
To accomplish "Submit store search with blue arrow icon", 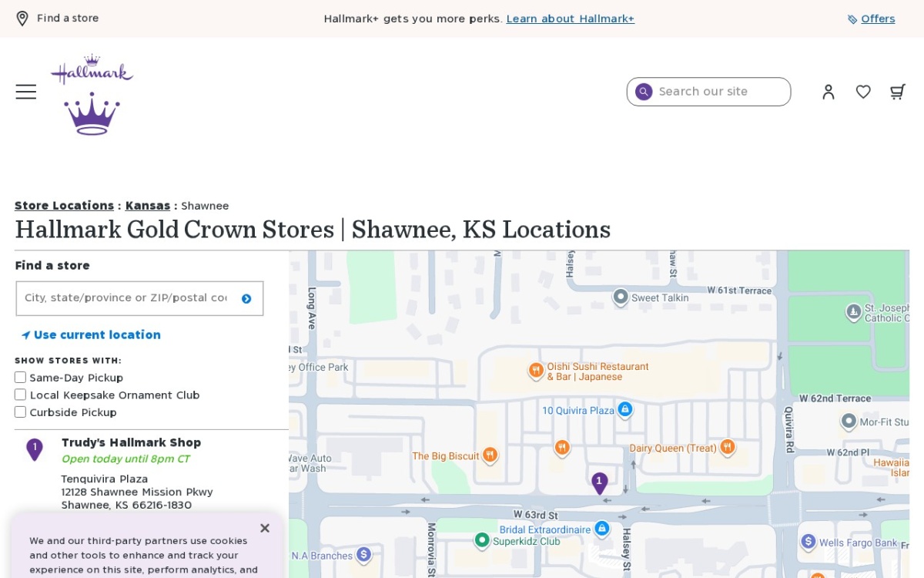I will (246, 299).
